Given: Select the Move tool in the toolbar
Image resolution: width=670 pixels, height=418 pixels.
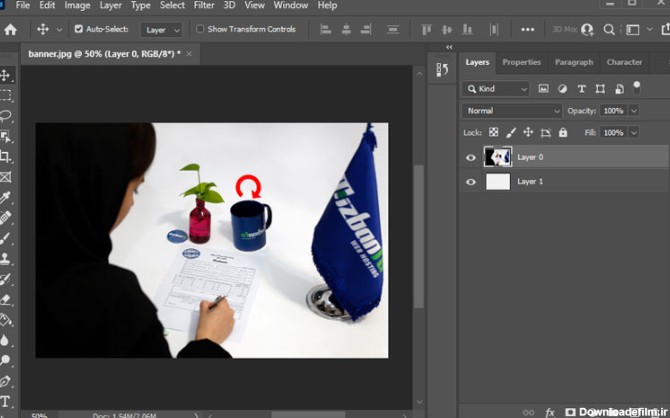Looking at the screenshot, I should coord(6,75).
